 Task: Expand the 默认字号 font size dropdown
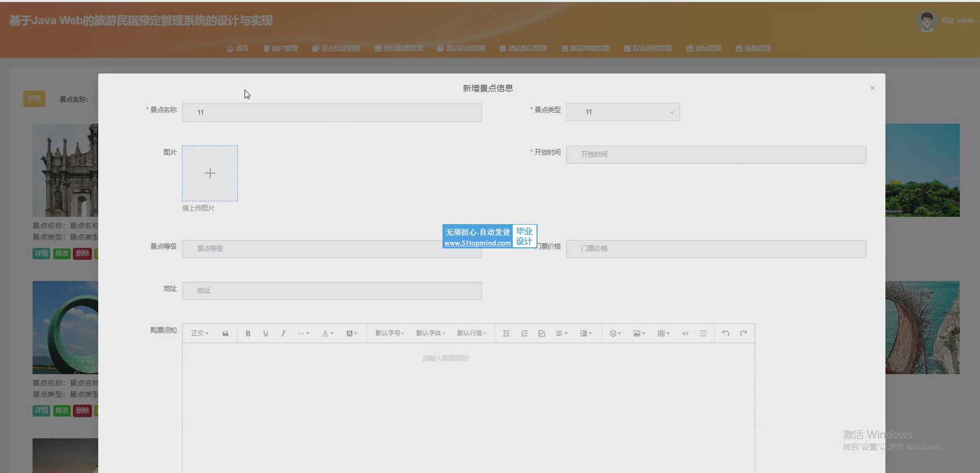(x=389, y=334)
